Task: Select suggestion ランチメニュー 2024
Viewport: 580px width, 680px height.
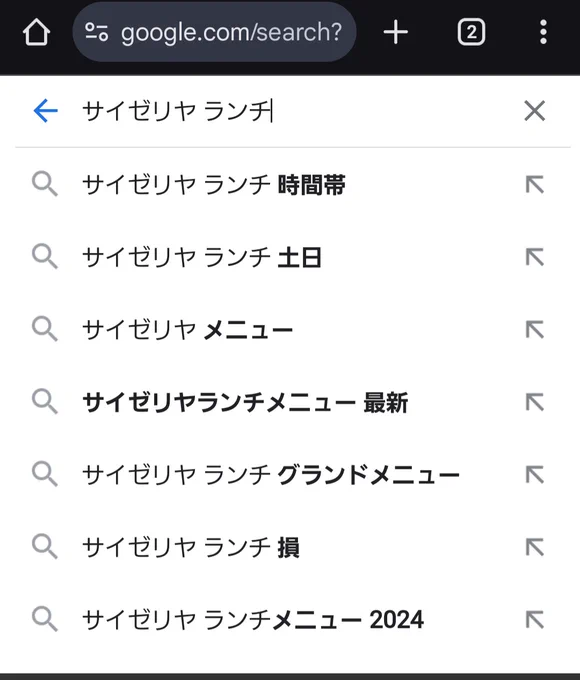Action: tap(252, 620)
